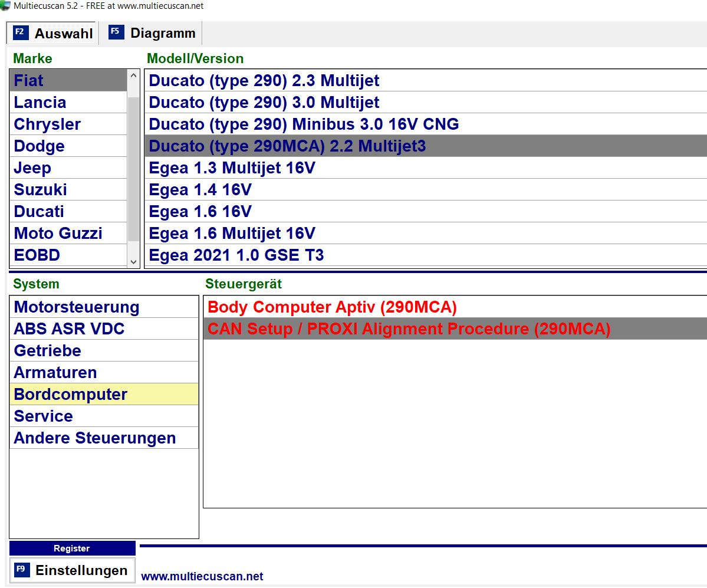Choose Egea 2021 1.0 GSE T3
The image size is (707, 588).
pos(426,255)
